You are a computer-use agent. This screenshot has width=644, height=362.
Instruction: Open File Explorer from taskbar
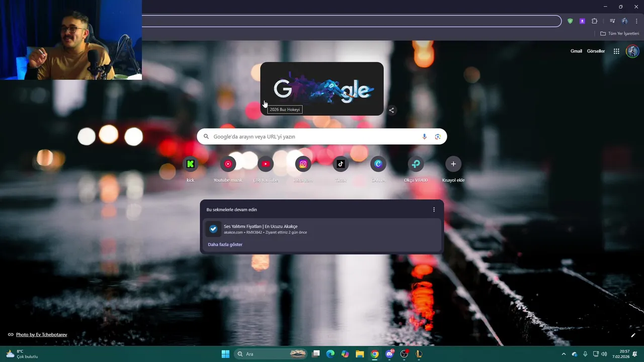pyautogui.click(x=360, y=354)
